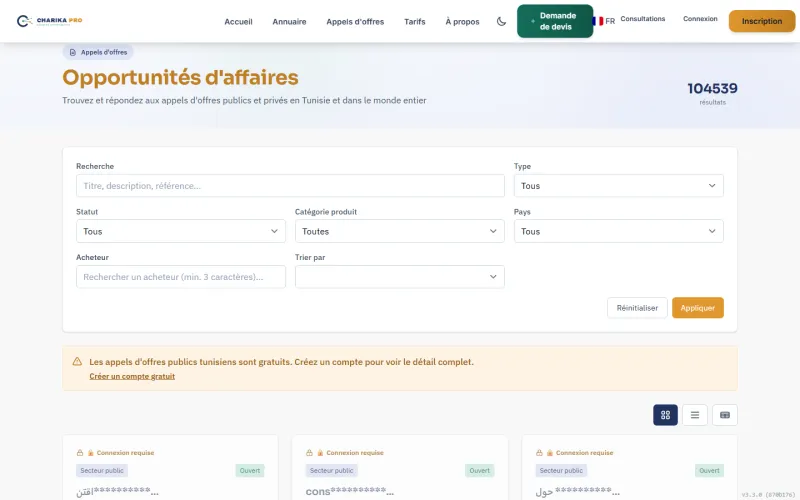This screenshot has height=500, width=800.
Task: Open Consultations in the header
Action: point(642,19)
